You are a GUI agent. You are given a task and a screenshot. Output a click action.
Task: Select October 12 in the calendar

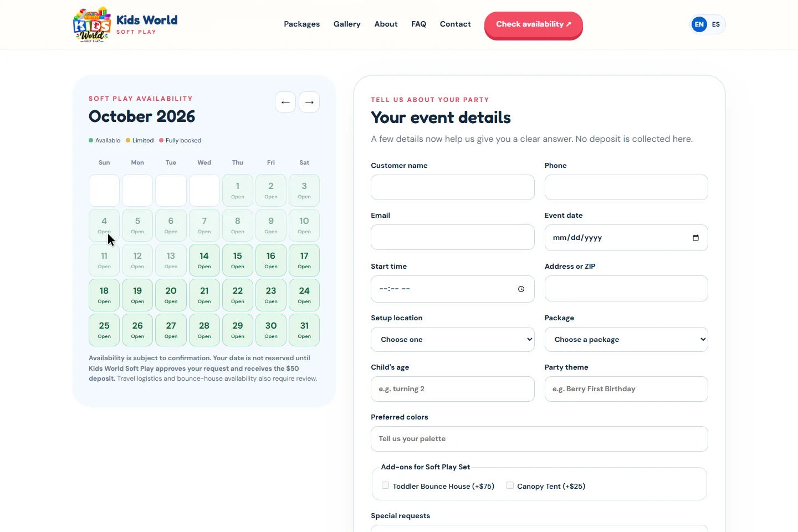(137, 260)
